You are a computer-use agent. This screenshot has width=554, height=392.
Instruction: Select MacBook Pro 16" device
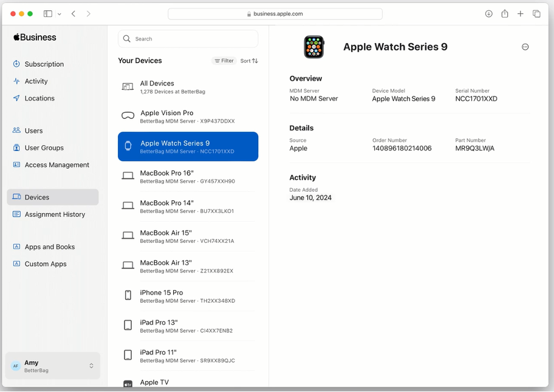pyautogui.click(x=188, y=177)
